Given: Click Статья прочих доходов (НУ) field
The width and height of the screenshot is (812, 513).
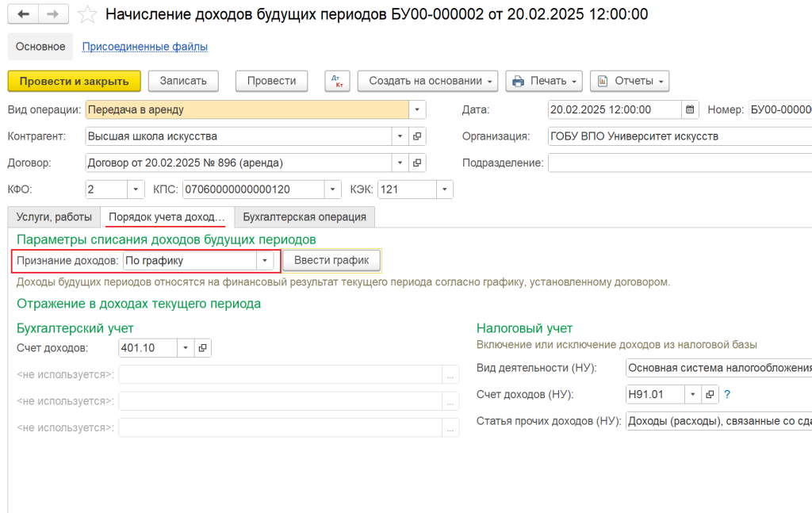Looking at the screenshot, I should coord(718,421).
